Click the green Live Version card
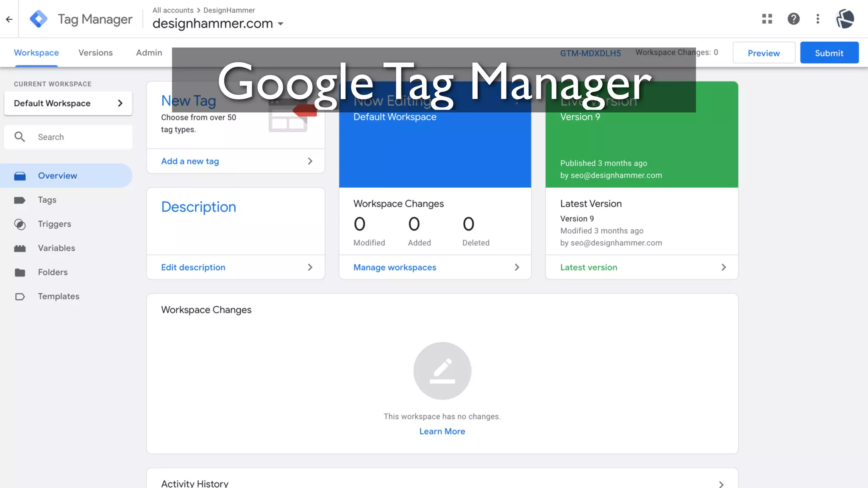The width and height of the screenshot is (868, 488). [x=642, y=134]
